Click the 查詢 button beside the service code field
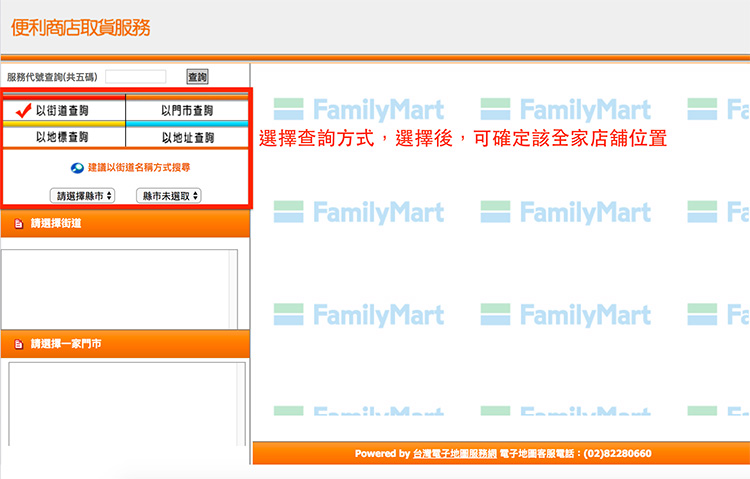 (x=197, y=77)
